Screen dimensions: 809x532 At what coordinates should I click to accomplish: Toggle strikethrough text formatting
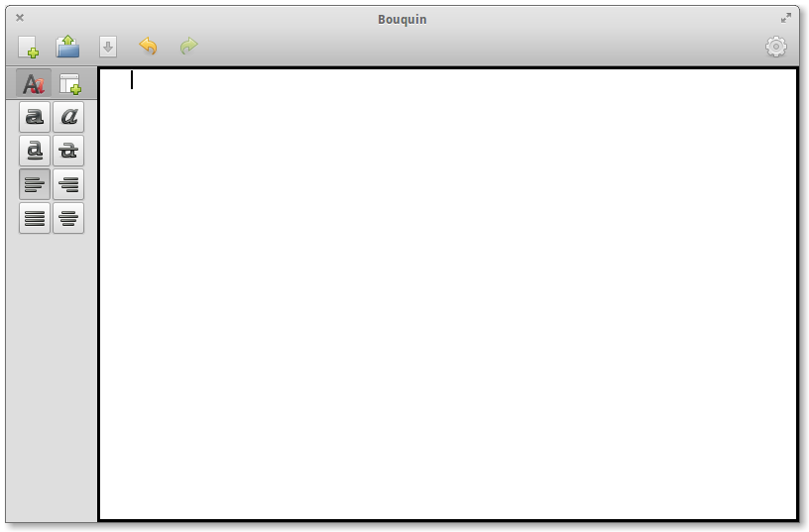point(68,151)
